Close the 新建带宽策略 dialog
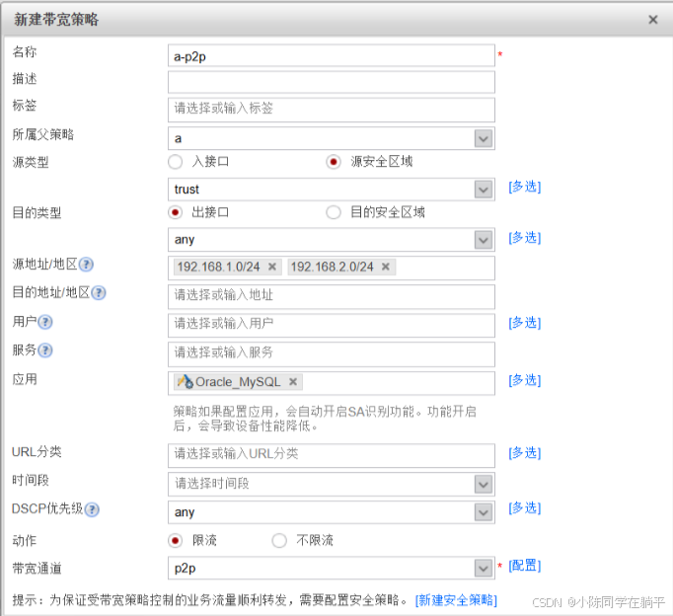673x616 pixels. click(x=653, y=20)
